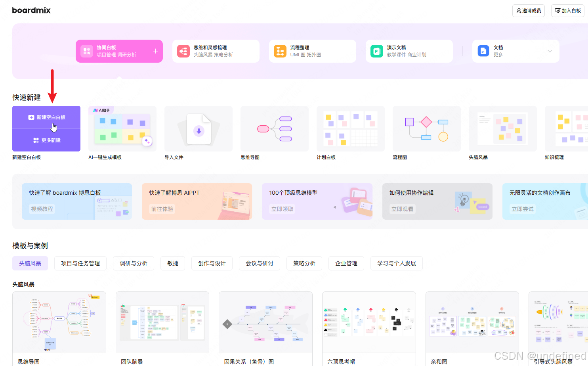
Task: Select the 策略分析 category tab
Action: [x=304, y=263]
